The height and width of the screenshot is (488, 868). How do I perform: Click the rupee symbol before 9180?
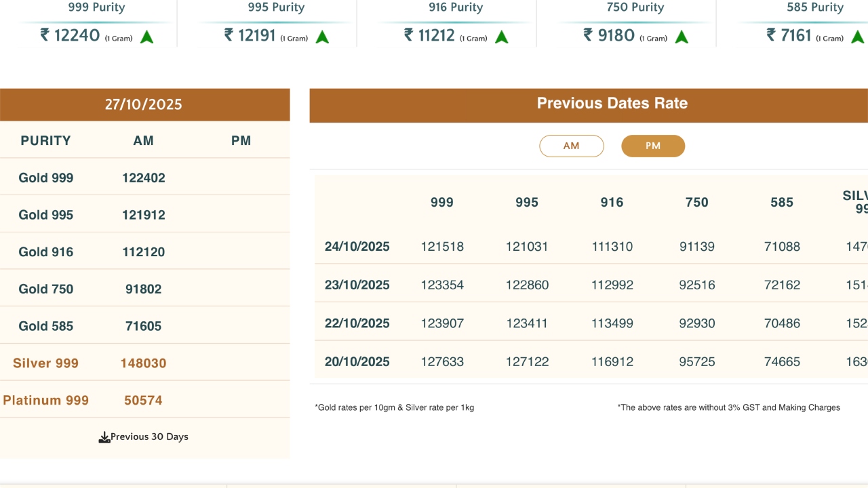588,35
